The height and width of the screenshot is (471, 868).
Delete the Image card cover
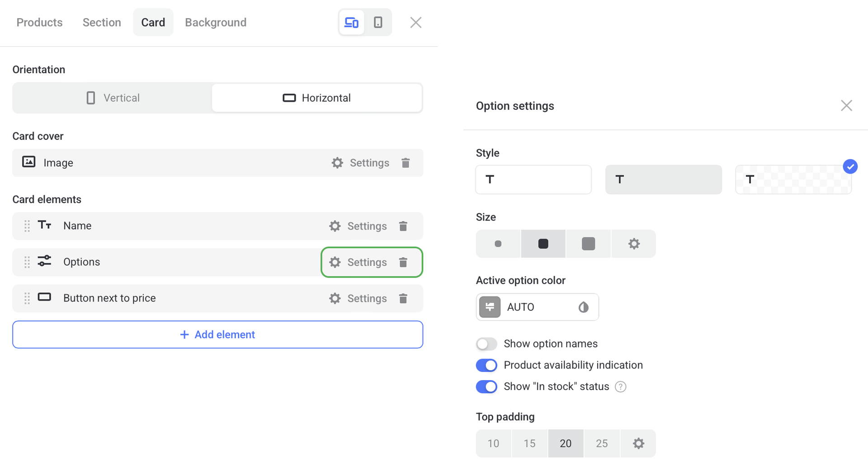point(406,163)
